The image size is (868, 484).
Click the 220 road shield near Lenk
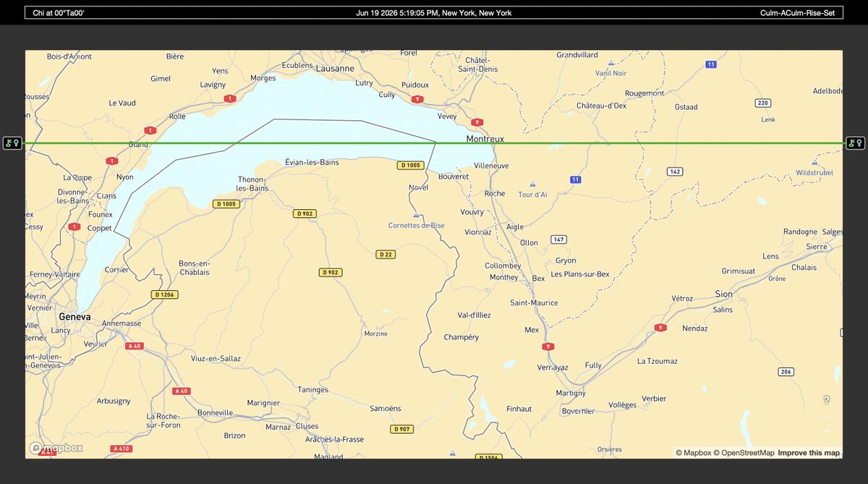(x=763, y=103)
